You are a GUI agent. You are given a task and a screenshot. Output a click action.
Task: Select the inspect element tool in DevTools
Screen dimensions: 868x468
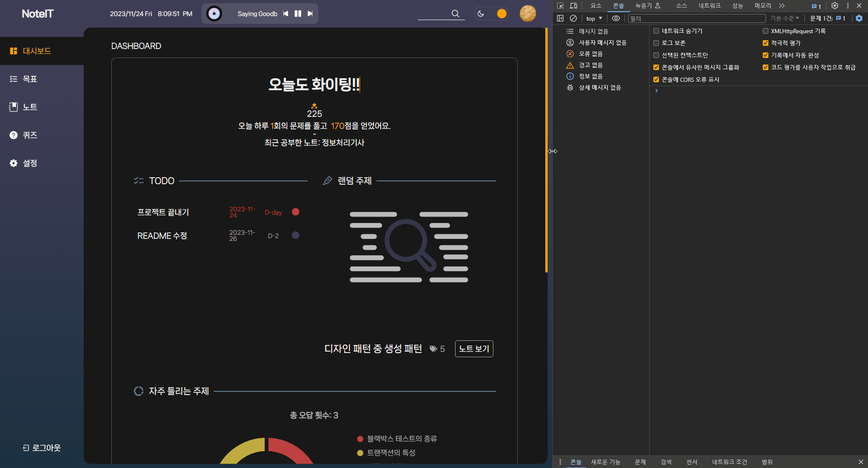(559, 6)
